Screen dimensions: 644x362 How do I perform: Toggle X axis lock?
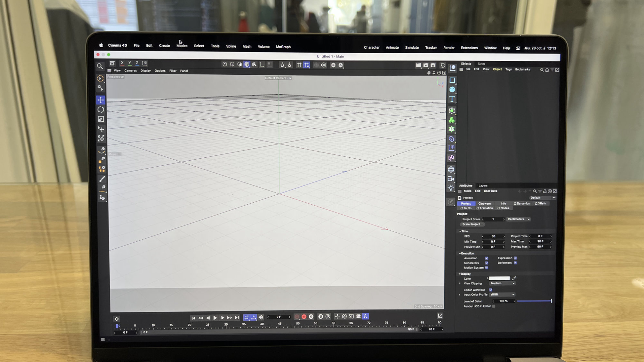(x=122, y=63)
